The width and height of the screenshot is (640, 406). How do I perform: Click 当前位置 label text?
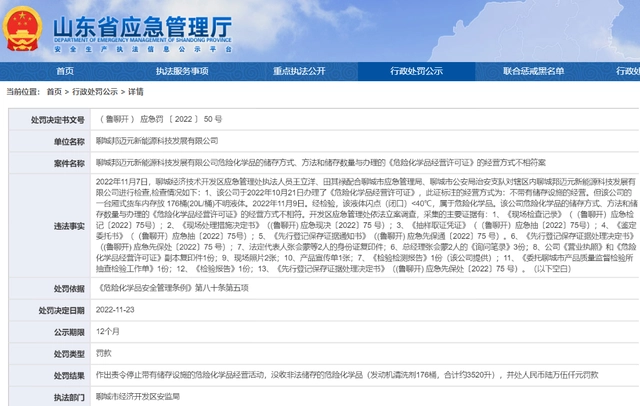tap(22, 92)
